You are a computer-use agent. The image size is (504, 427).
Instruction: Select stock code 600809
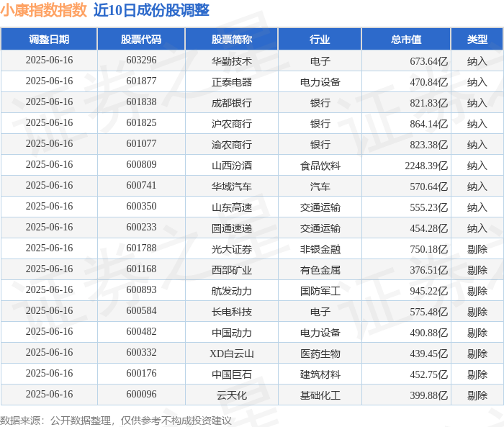141,165
